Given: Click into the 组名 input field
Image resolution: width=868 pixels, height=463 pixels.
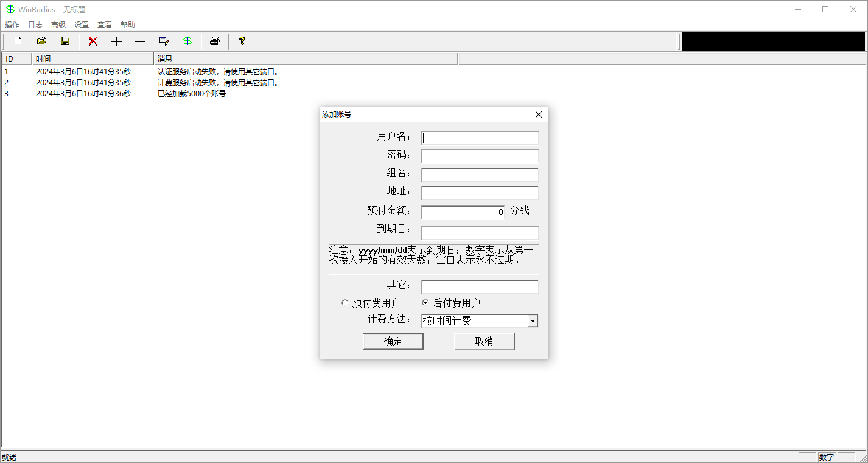Looking at the screenshot, I should click(x=480, y=174).
